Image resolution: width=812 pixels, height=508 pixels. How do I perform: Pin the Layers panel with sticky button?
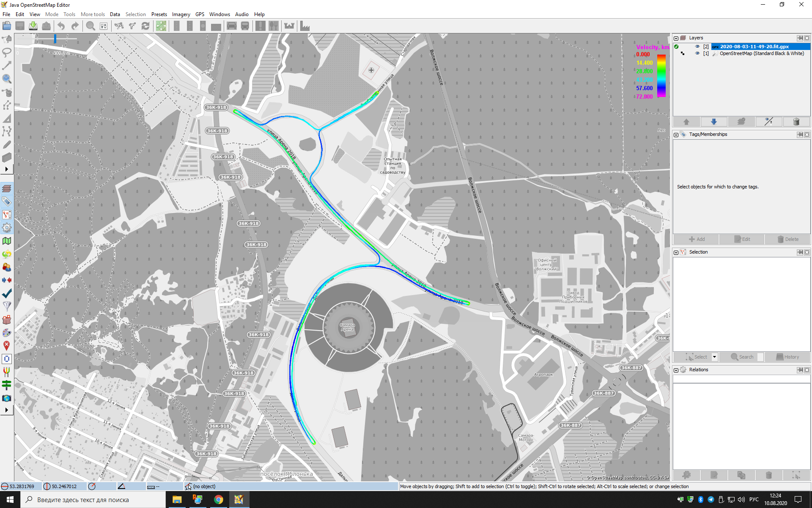pyautogui.click(x=800, y=38)
